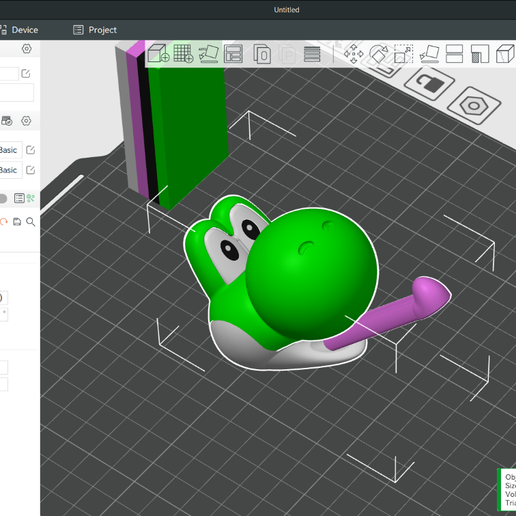The width and height of the screenshot is (516, 516).
Task: Click the filament sync AMS icon
Action: click(7, 121)
